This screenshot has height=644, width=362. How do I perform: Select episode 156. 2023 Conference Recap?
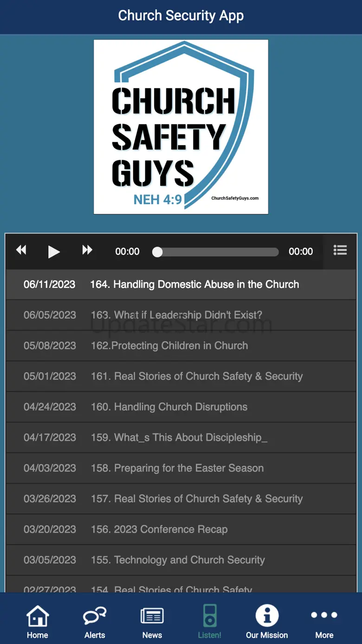pyautogui.click(x=181, y=529)
